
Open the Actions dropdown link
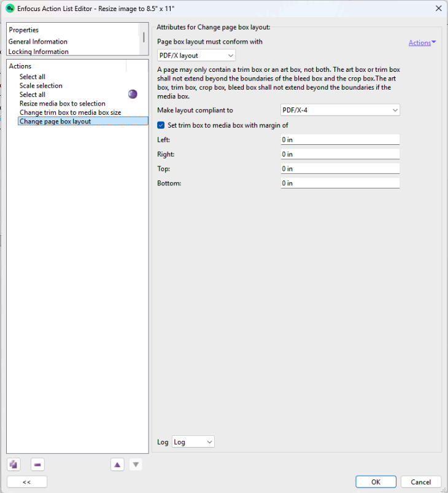pyautogui.click(x=422, y=43)
